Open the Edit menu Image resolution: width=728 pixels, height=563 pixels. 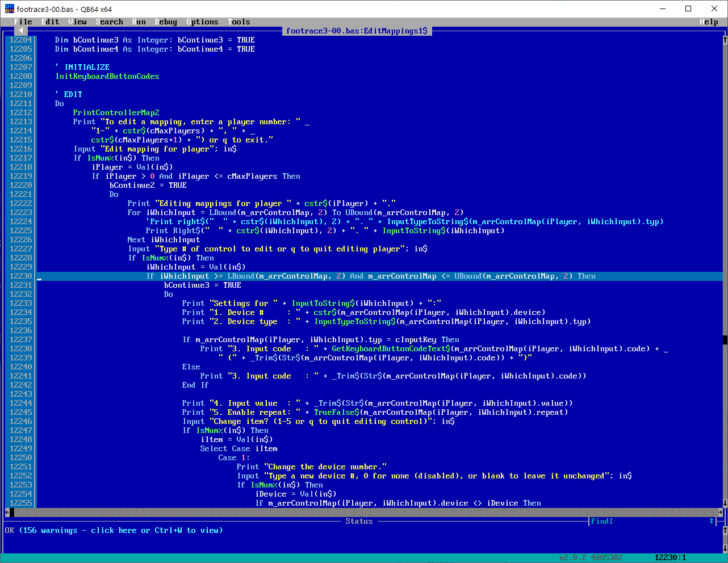coord(50,22)
